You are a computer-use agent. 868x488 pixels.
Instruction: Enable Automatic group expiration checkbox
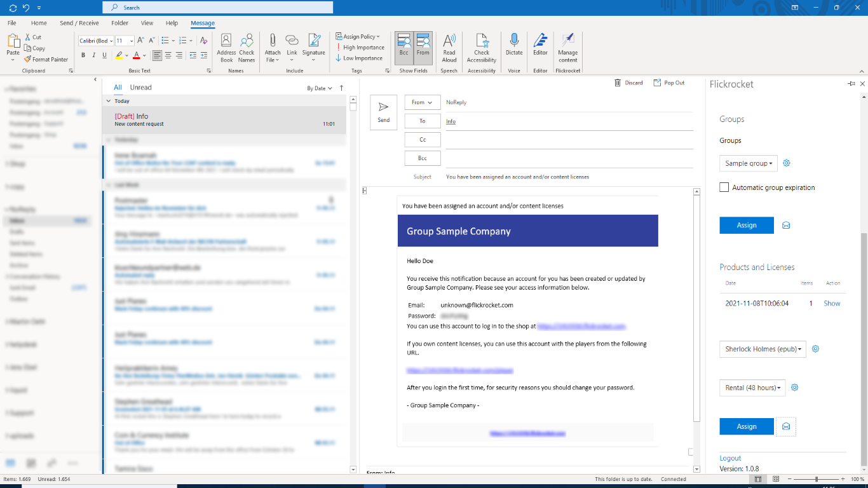(x=724, y=187)
